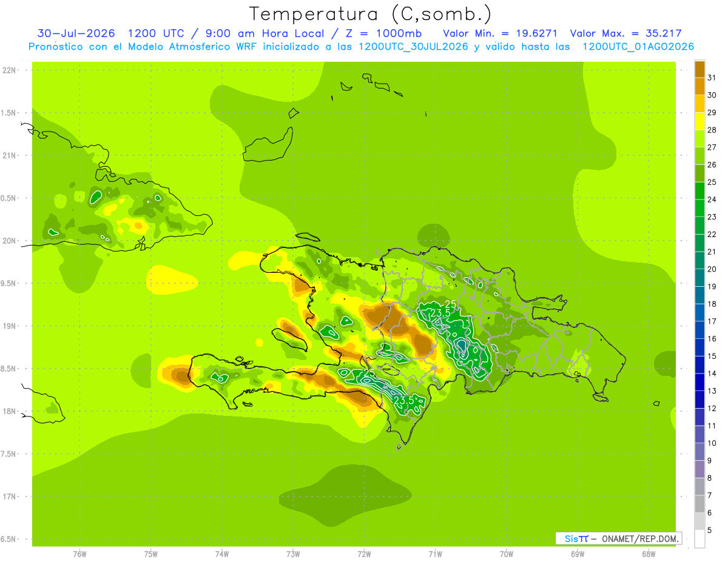728x562 pixels.
Task: Pick the gray swatch between 6 and 7
Action: point(699,504)
